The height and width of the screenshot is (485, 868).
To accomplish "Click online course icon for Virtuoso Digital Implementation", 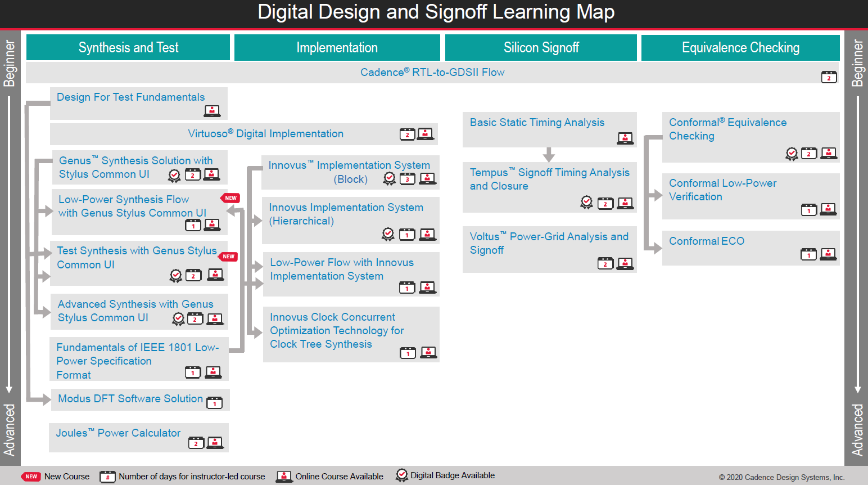I will tap(426, 134).
